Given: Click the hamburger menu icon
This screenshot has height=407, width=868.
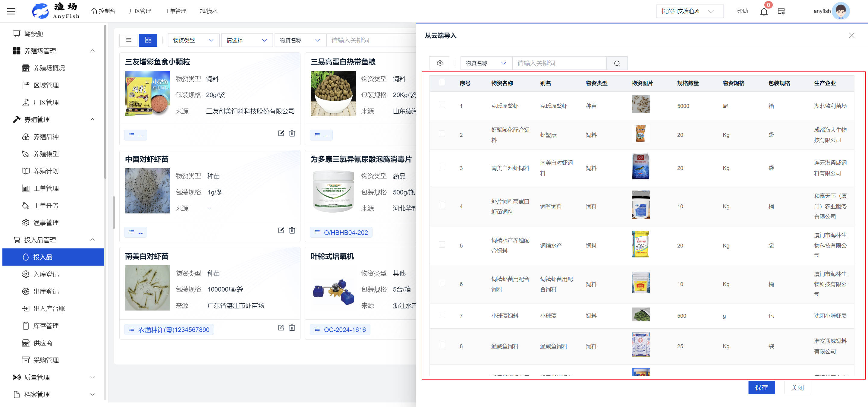Looking at the screenshot, I should click(x=11, y=11).
